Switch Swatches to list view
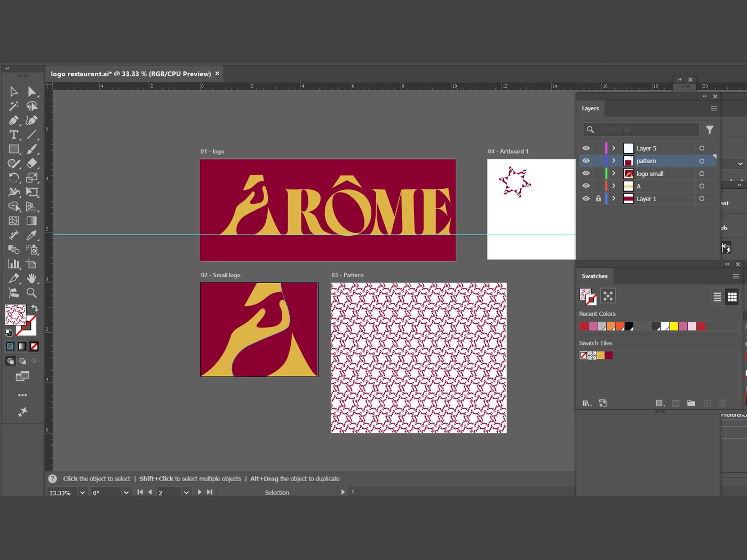This screenshot has width=747, height=560. pos(718,297)
